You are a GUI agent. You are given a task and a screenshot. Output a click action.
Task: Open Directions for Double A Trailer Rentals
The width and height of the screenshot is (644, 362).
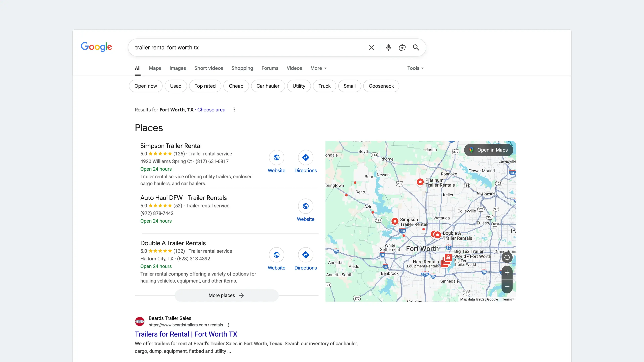(306, 255)
